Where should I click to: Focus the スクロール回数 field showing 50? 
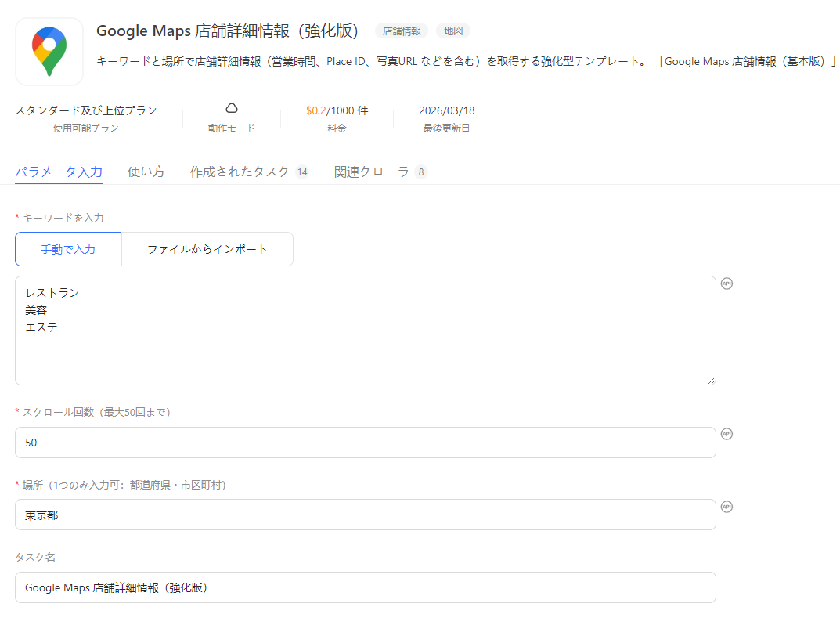tap(365, 443)
